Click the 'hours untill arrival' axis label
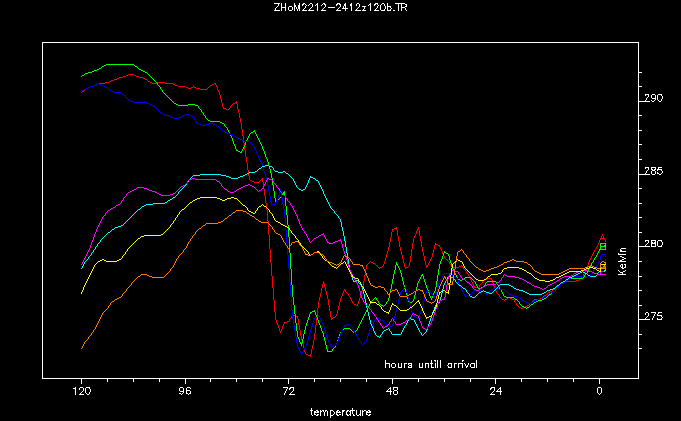Viewport: 681px width, 421px height. (431, 364)
